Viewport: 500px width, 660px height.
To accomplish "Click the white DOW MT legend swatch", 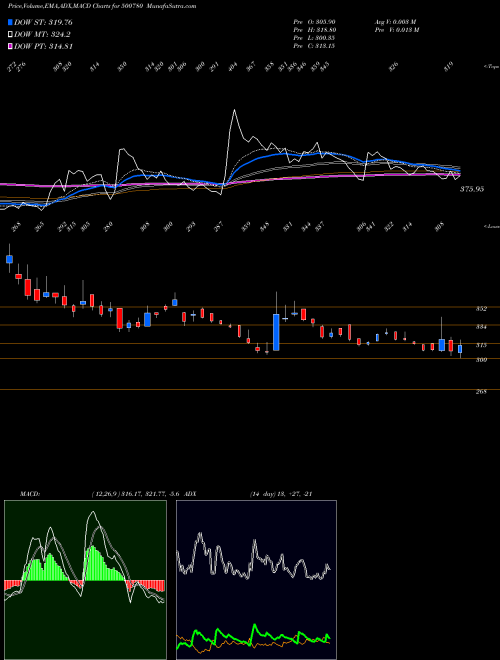I will pos(10,35).
